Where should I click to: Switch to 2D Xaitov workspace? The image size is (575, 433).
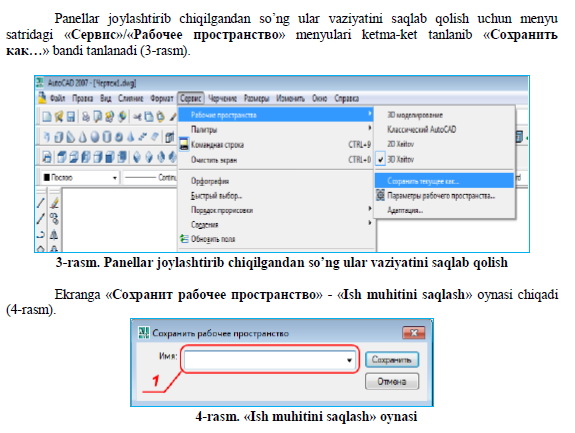coord(400,144)
